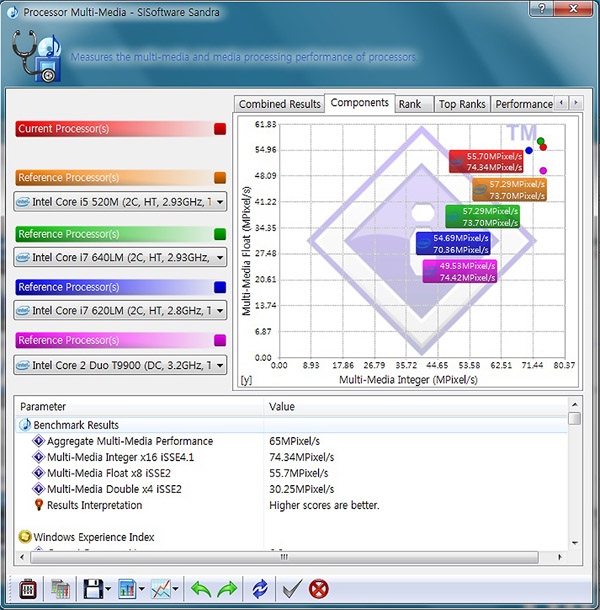Click the 74.34MPixel/s integer value in list
The width and height of the screenshot is (600, 610).
coord(302,457)
